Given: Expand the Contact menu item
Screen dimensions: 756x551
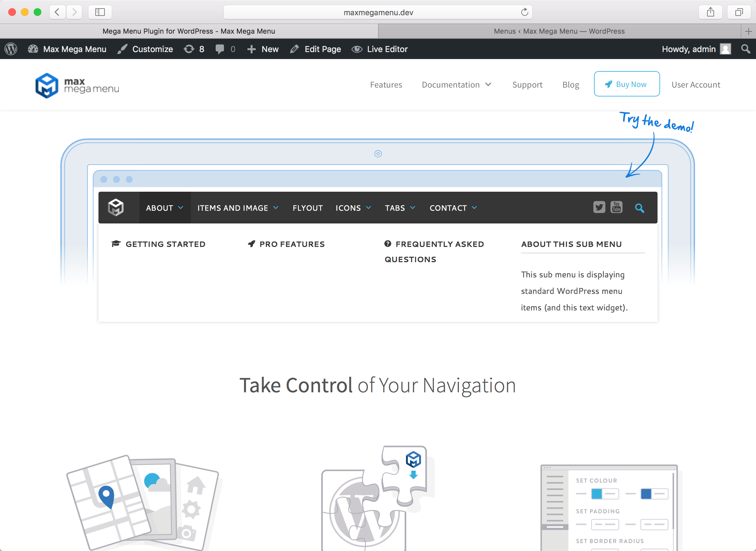Looking at the screenshot, I should click(x=453, y=208).
